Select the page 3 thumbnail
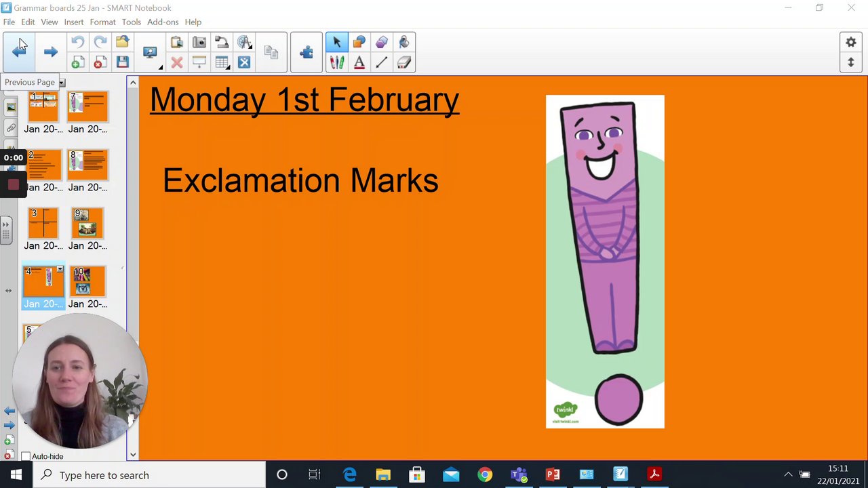868x488 pixels. [43, 223]
